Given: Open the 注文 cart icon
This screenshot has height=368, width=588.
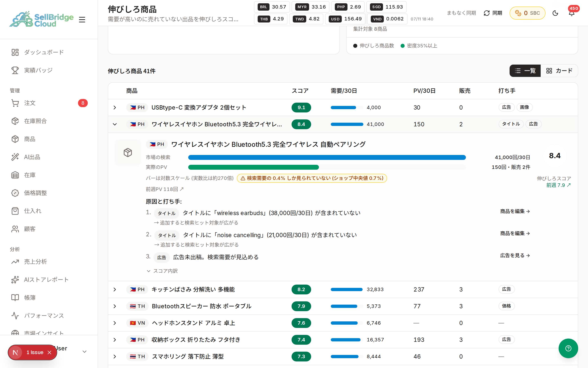Looking at the screenshot, I should tap(15, 103).
